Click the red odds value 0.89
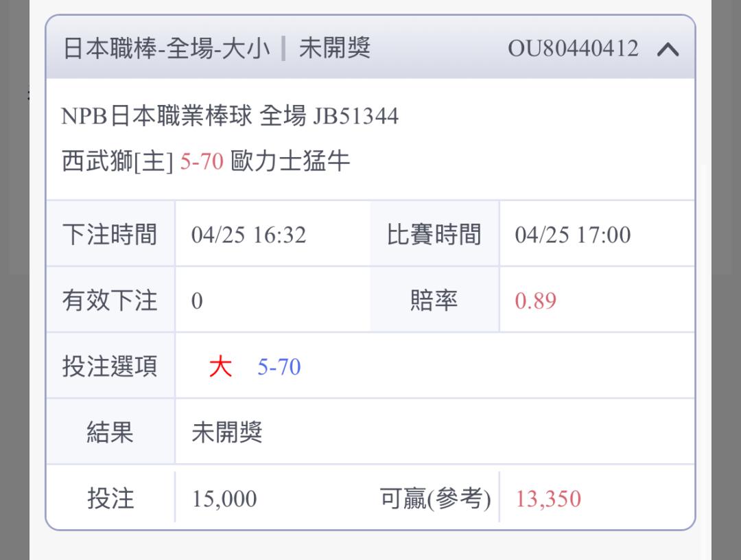741x560 pixels. pyautogui.click(x=535, y=301)
